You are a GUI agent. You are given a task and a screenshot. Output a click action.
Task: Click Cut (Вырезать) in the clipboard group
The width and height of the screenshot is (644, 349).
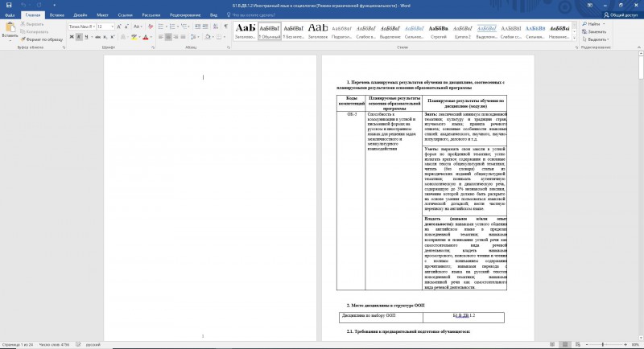[x=32, y=24]
